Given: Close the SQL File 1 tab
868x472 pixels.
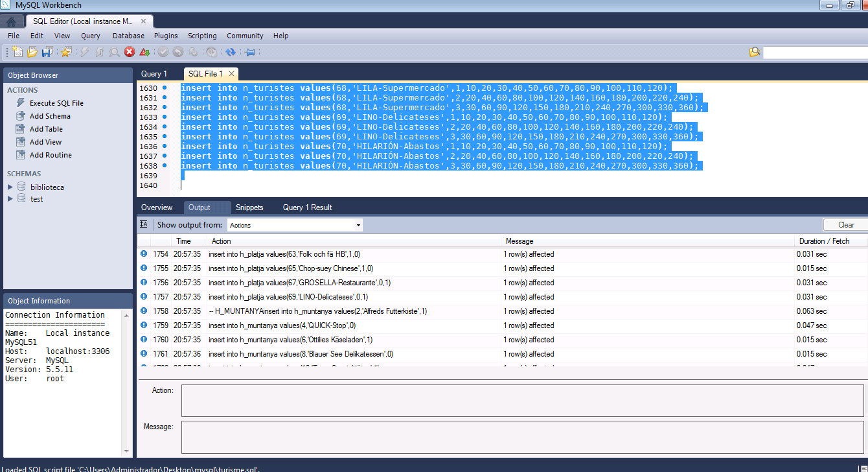Looking at the screenshot, I should pos(231,74).
